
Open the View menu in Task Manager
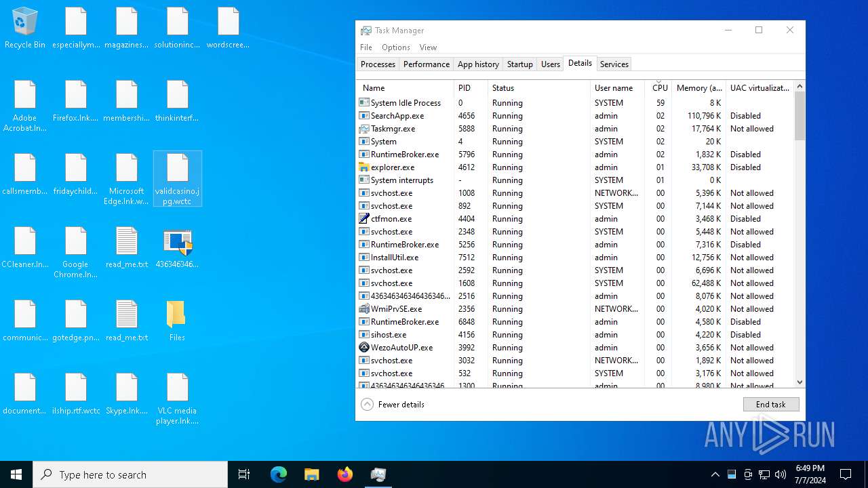[x=428, y=47]
